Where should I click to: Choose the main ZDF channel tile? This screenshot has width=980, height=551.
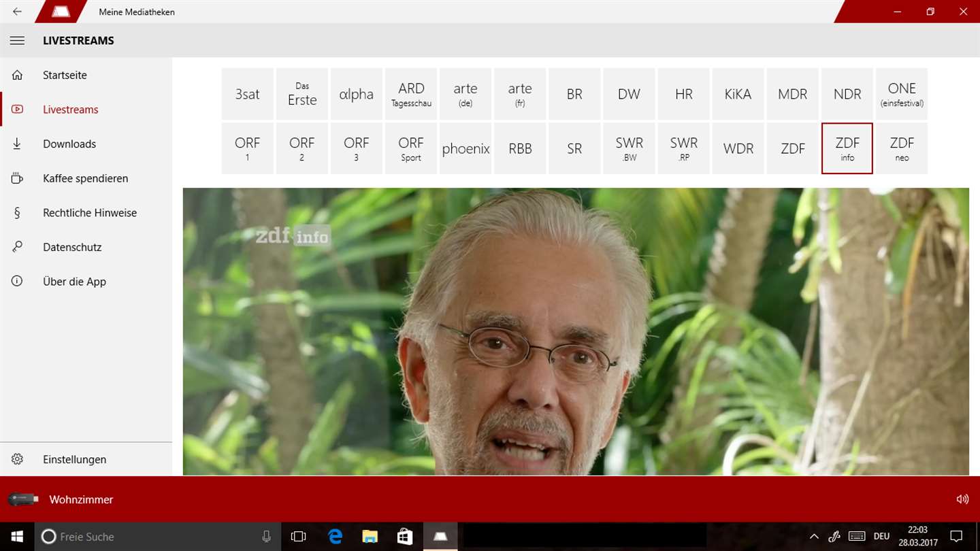click(x=793, y=148)
